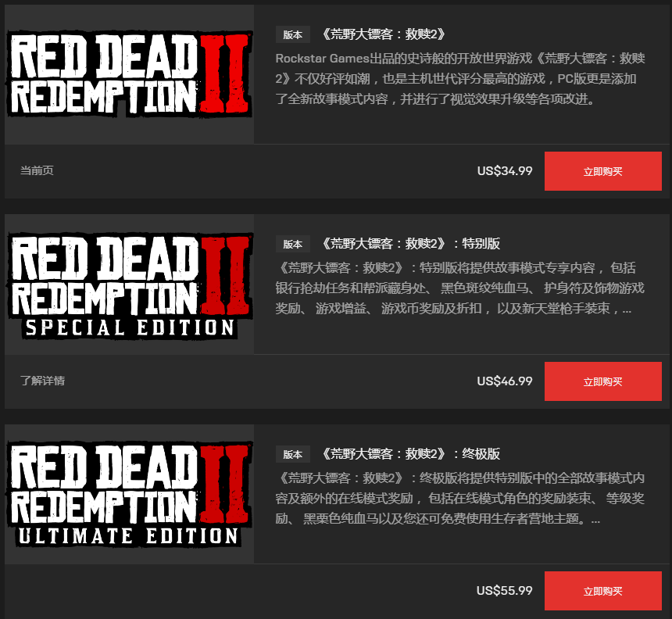This screenshot has width=672, height=619.
Task: Open the 了解详情 link for Special Edition
Action: 42,380
